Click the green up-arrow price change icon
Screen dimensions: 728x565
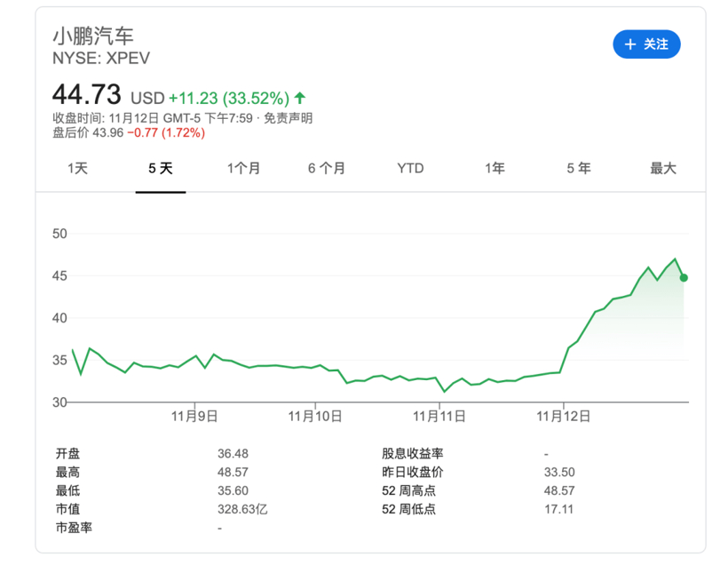(x=300, y=98)
